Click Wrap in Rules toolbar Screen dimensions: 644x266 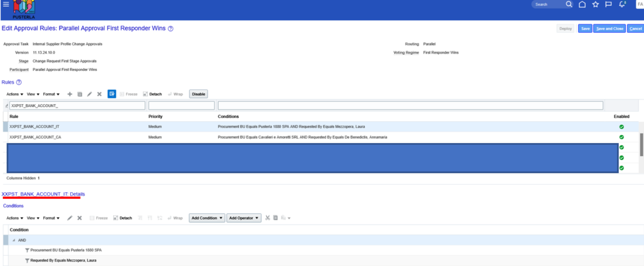(175, 94)
